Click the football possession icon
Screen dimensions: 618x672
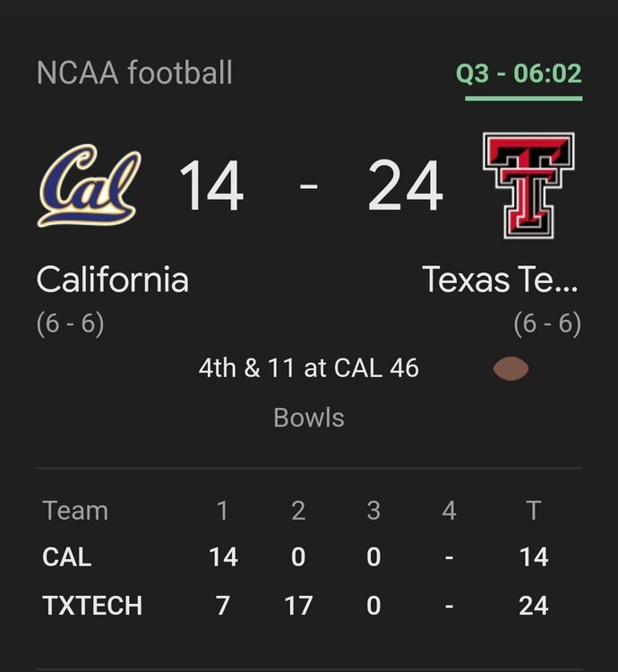pyautogui.click(x=511, y=369)
